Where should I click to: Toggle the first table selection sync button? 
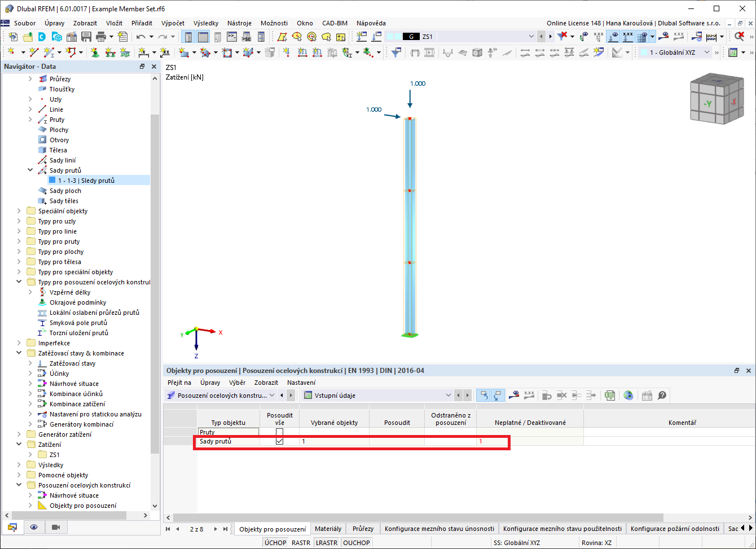484,396
